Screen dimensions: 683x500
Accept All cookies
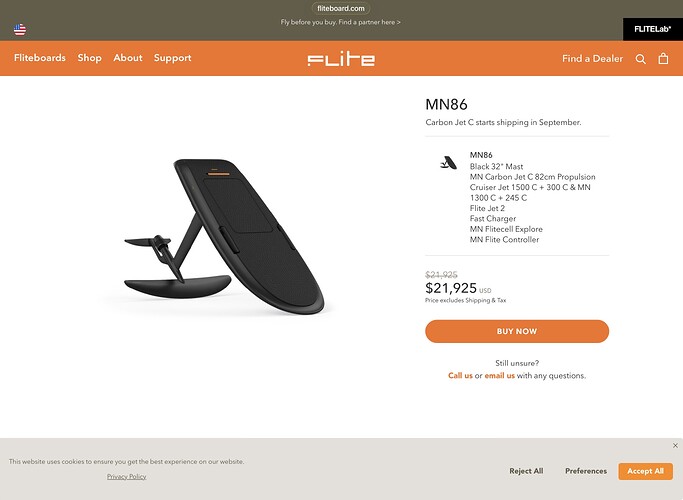645,471
